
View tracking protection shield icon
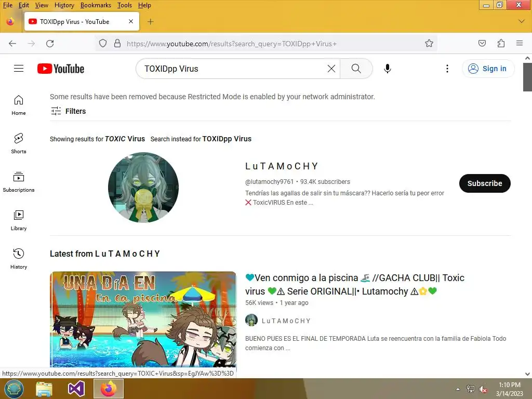[103, 44]
